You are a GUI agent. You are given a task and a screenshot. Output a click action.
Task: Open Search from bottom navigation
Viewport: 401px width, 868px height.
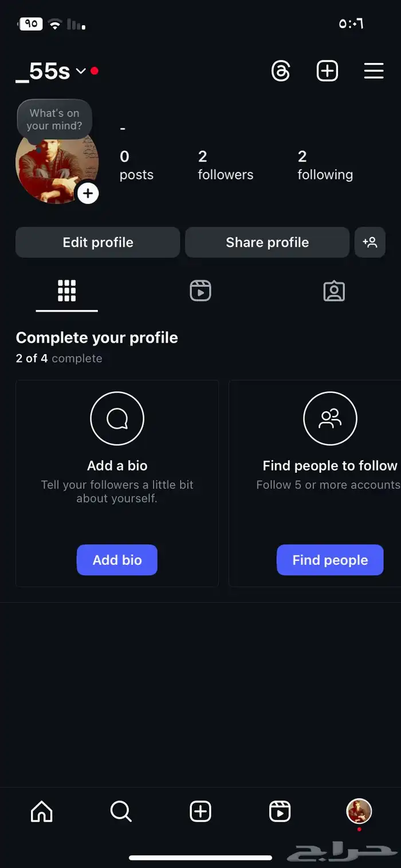pyautogui.click(x=121, y=811)
